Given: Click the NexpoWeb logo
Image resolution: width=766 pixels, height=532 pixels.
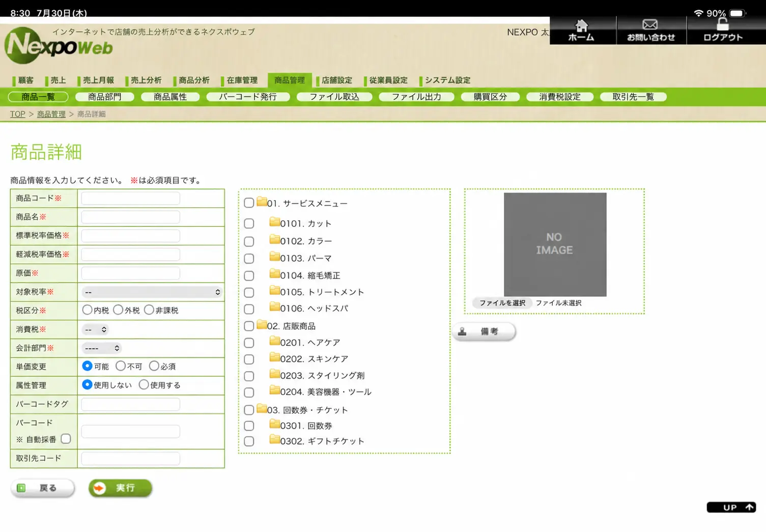Looking at the screenshot, I should 59,46.
